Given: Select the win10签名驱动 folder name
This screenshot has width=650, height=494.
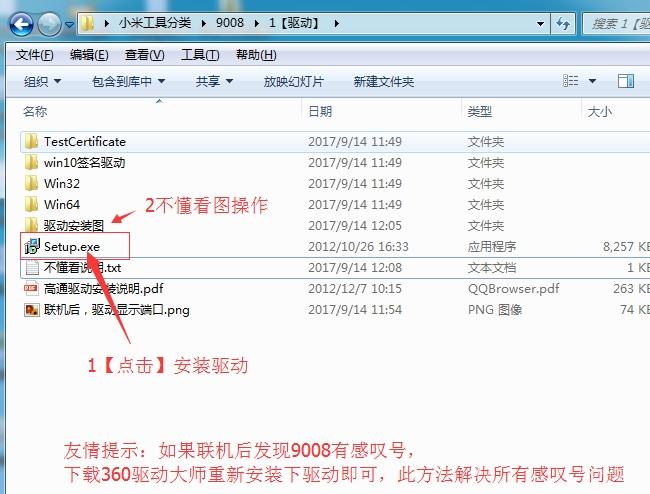Looking at the screenshot, I should [85, 162].
